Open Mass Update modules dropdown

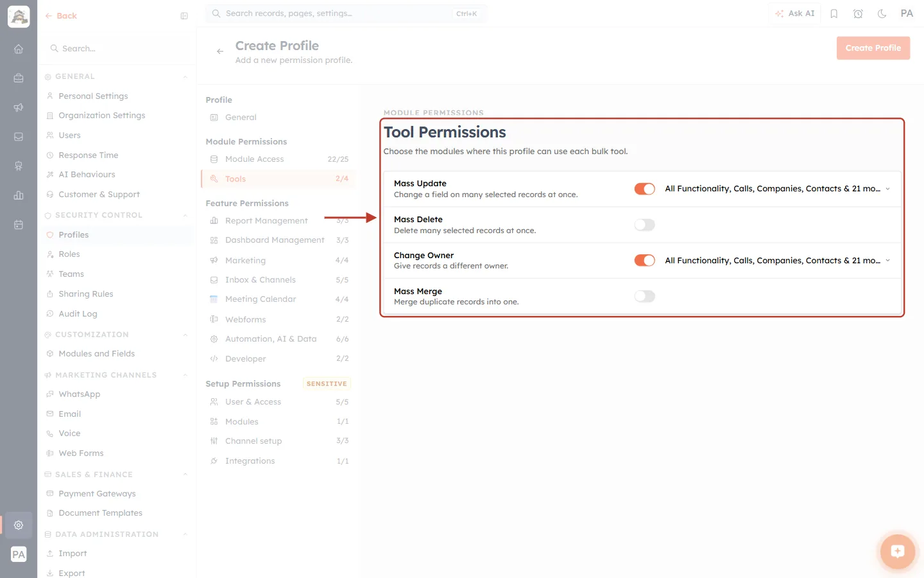coord(778,189)
